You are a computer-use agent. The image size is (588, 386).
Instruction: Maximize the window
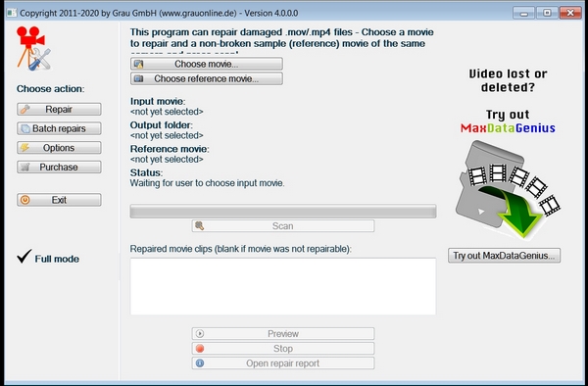547,13
